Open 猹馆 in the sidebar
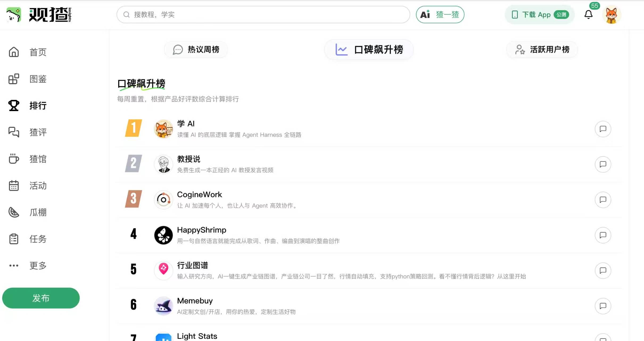This screenshot has width=644, height=341. pos(38,159)
